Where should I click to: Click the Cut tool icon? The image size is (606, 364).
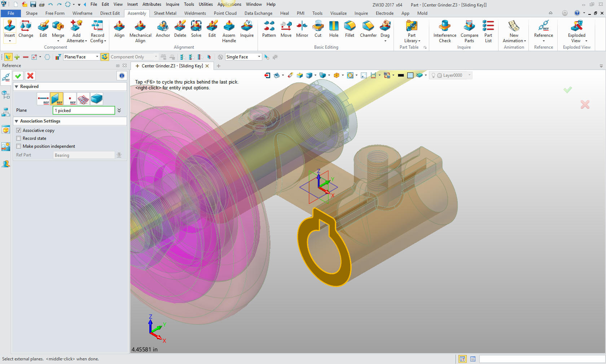(x=318, y=26)
